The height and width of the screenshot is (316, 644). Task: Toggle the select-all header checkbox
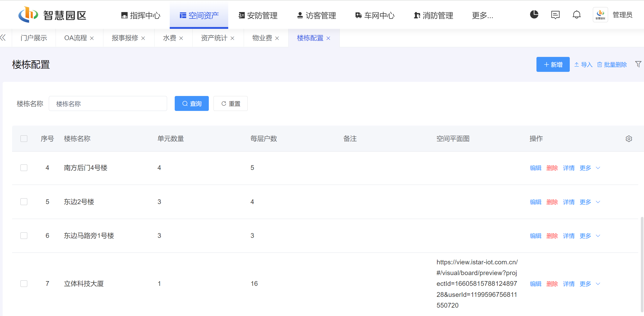pyautogui.click(x=24, y=138)
